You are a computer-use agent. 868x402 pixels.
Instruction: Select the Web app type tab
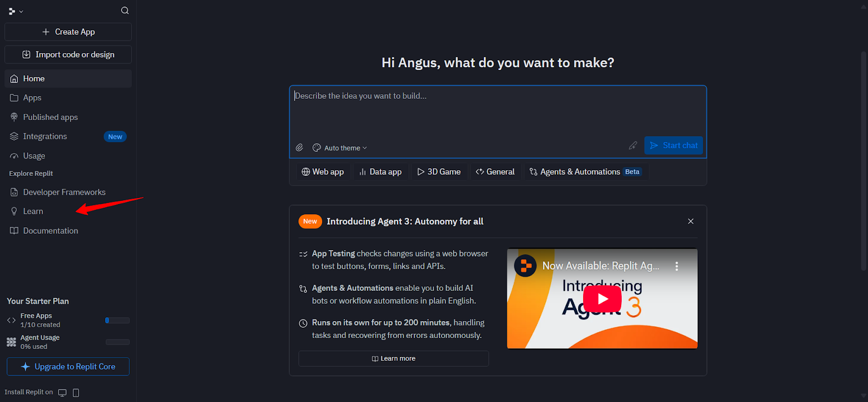coord(323,172)
